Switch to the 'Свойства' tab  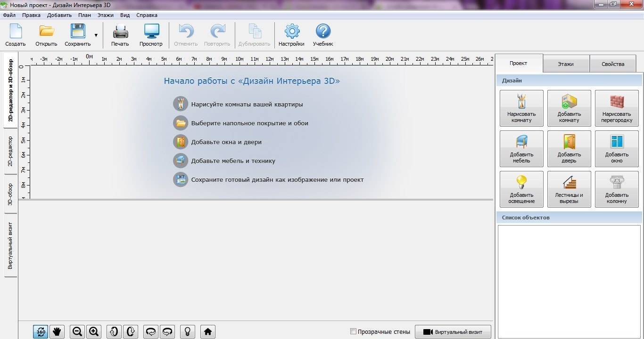[612, 64]
